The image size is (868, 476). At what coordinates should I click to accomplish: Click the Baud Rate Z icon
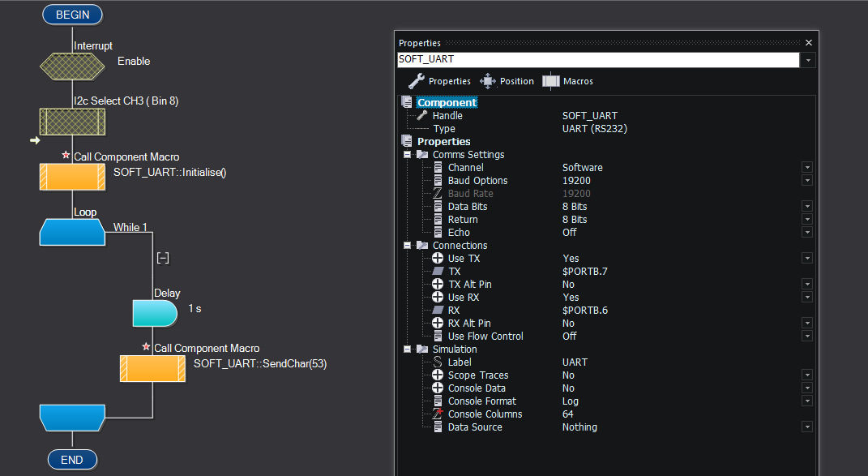click(438, 193)
